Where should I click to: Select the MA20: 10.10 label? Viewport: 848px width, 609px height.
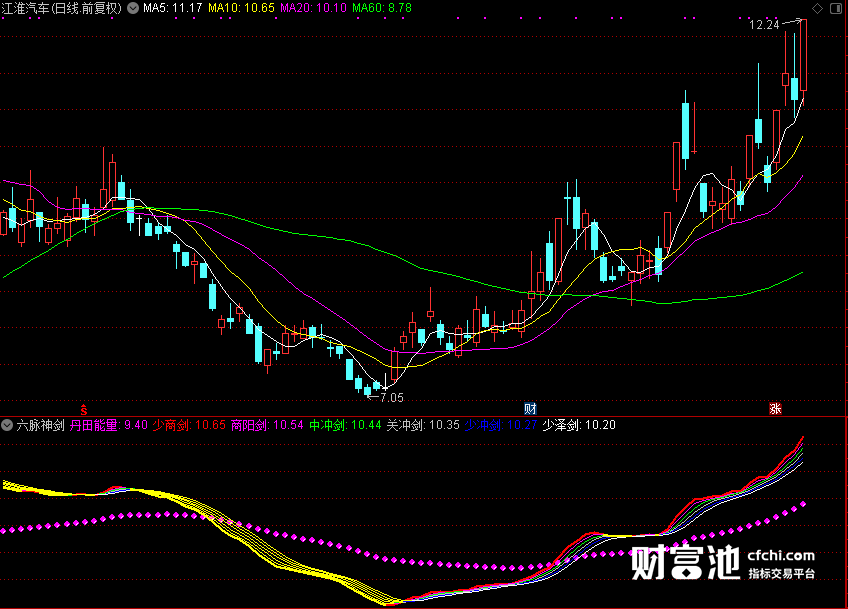point(313,8)
